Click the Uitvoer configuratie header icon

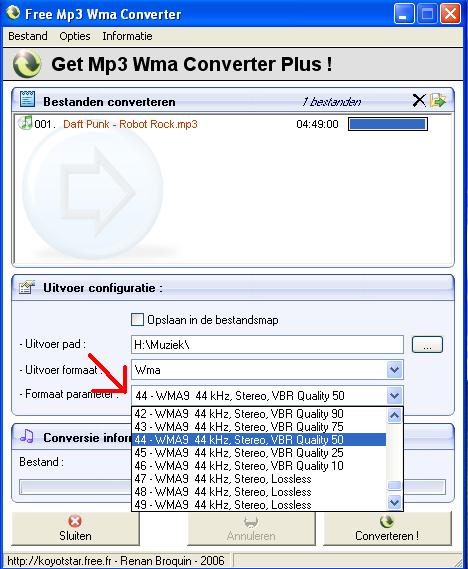pos(27,287)
